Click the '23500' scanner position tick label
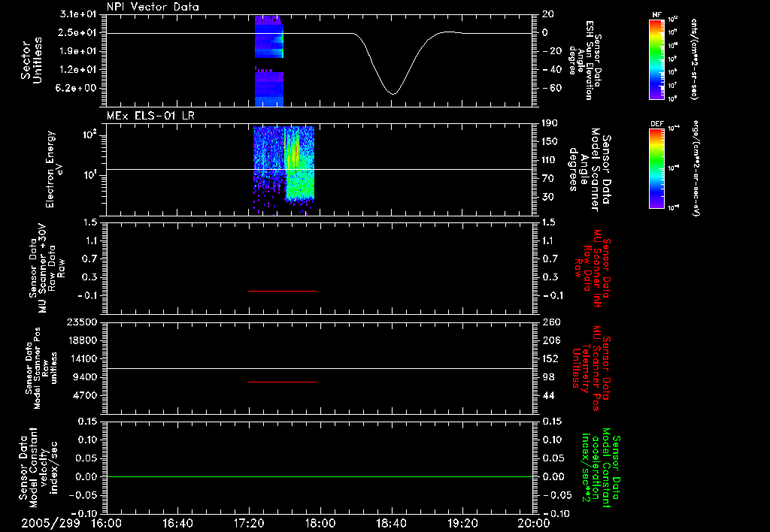Image resolution: width=770 pixels, height=532 pixels. (81, 322)
